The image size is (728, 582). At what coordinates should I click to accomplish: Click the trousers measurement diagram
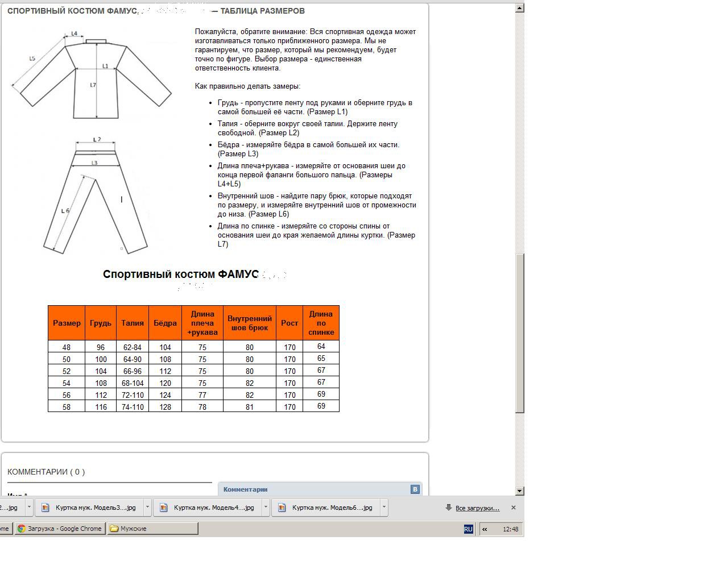tap(95, 194)
